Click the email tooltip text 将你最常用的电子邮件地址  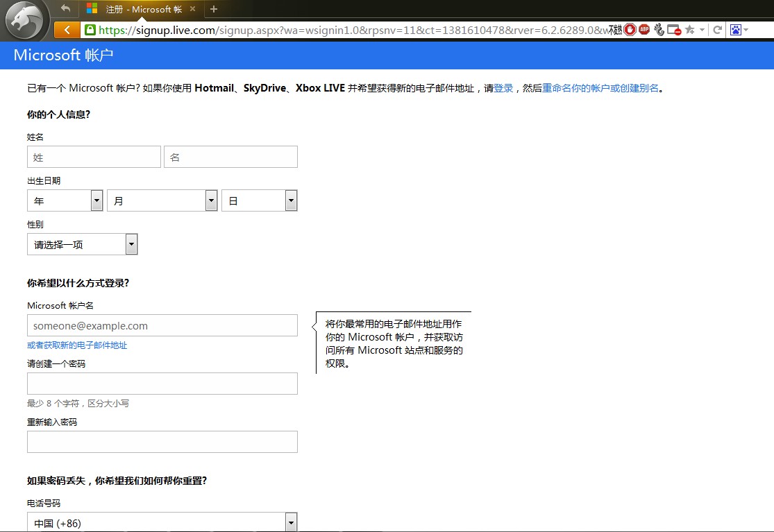(394, 343)
